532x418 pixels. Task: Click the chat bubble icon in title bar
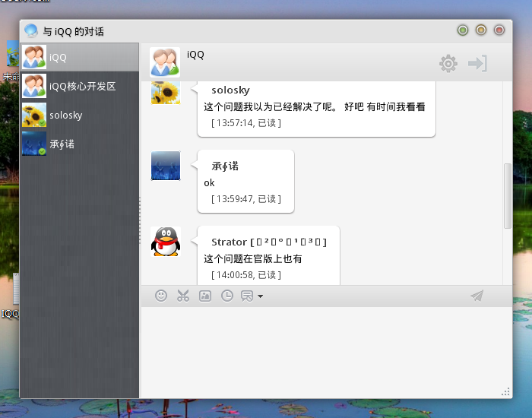tap(31, 30)
